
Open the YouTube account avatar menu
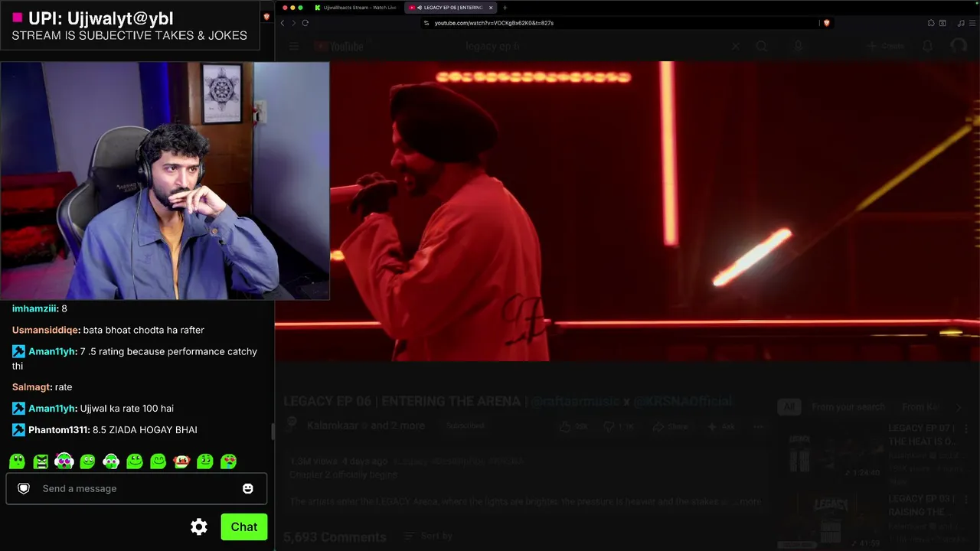point(959,47)
